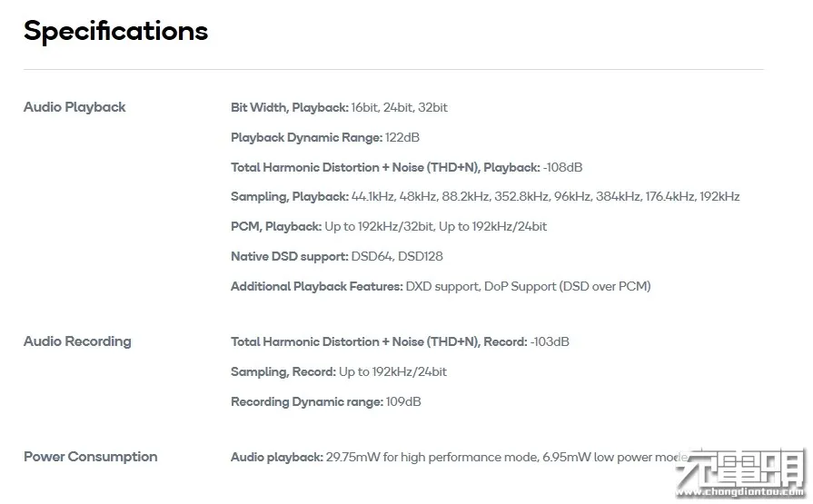Click Native DSD support line
Screen dimensions: 813x504
pos(337,256)
